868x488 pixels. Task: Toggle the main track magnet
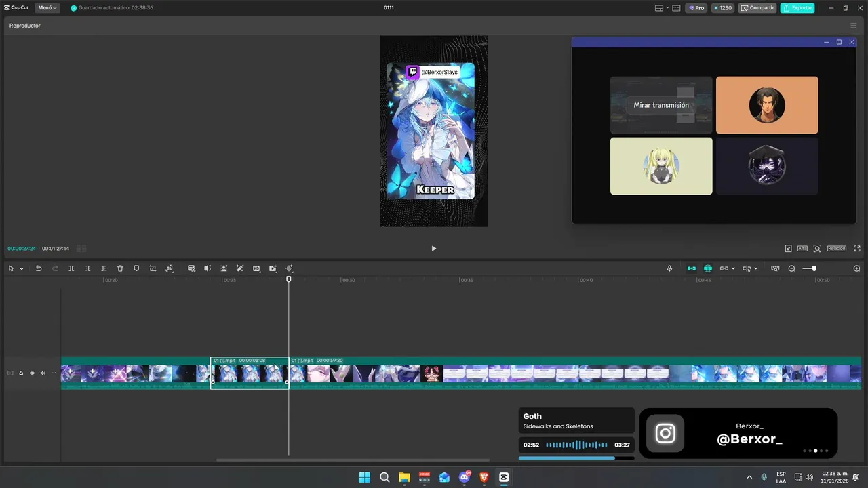(x=692, y=268)
